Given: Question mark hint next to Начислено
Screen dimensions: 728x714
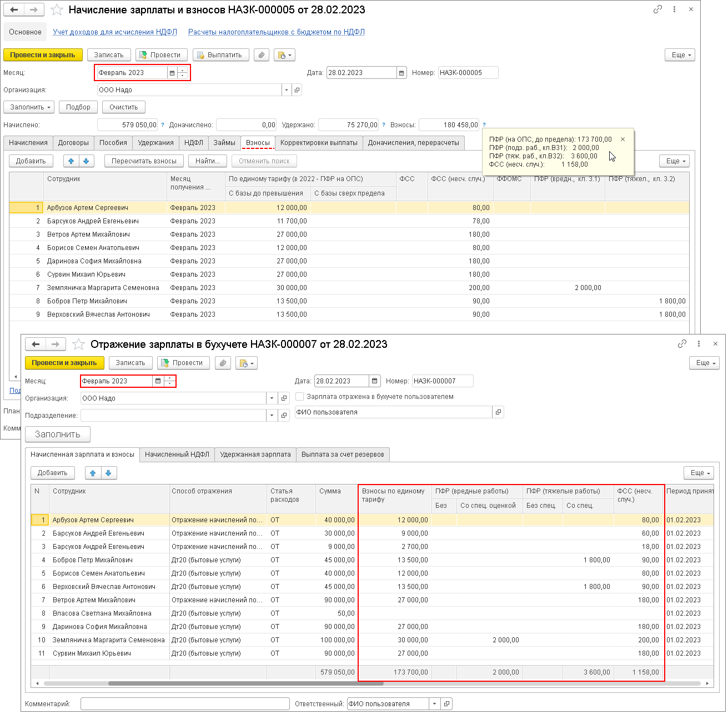Looking at the screenshot, I should click(163, 125).
